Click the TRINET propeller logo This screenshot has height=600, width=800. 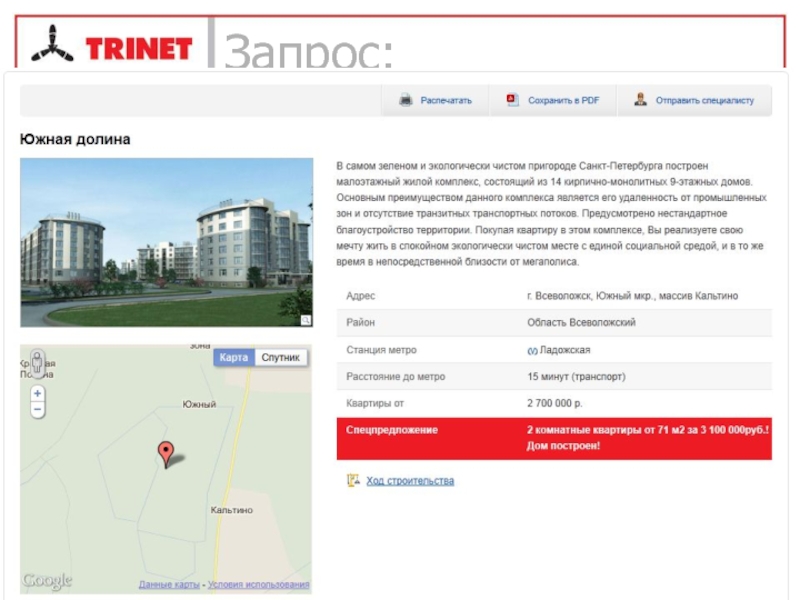click(x=52, y=45)
